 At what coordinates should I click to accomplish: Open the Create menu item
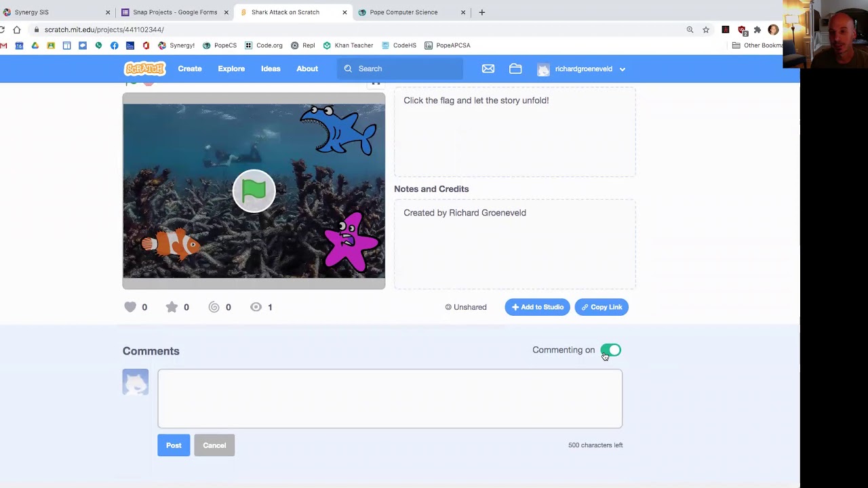point(190,68)
